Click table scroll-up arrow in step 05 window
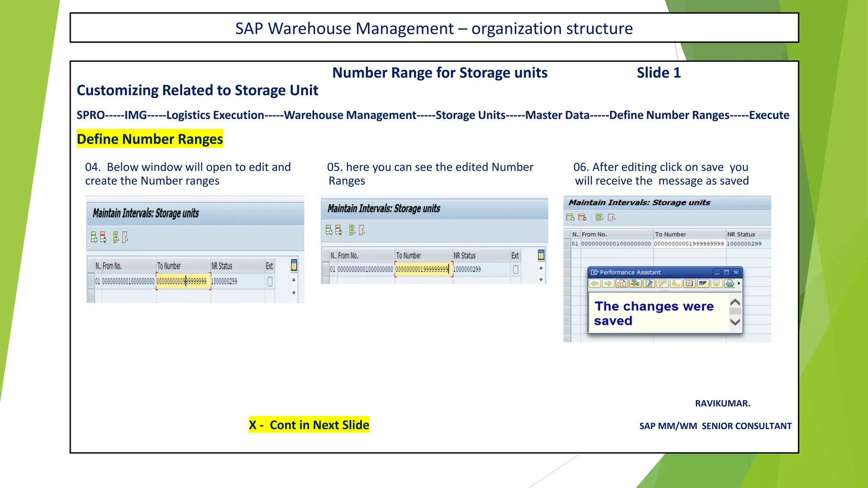Screen dimensions: 868x488 [x=541, y=268]
